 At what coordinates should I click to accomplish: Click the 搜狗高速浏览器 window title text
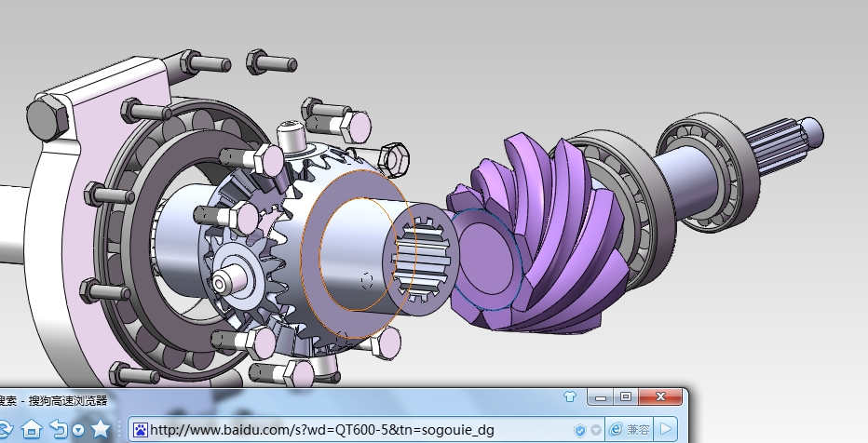[x=68, y=400]
